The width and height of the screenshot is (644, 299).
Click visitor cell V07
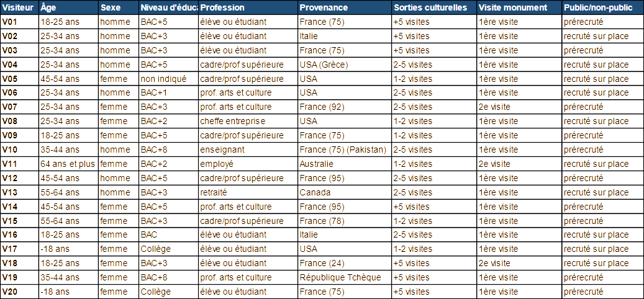click(20, 107)
